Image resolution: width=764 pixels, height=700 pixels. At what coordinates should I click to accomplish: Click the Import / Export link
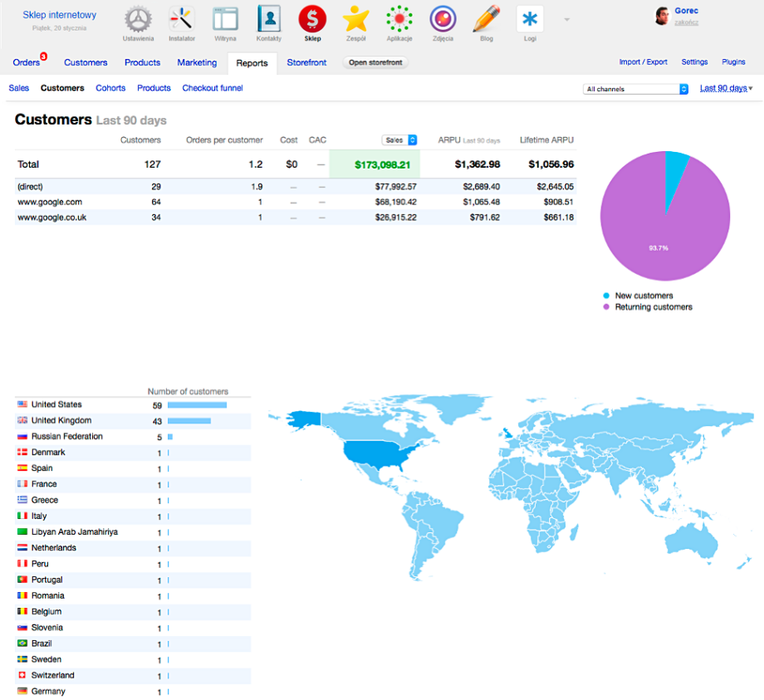643,62
